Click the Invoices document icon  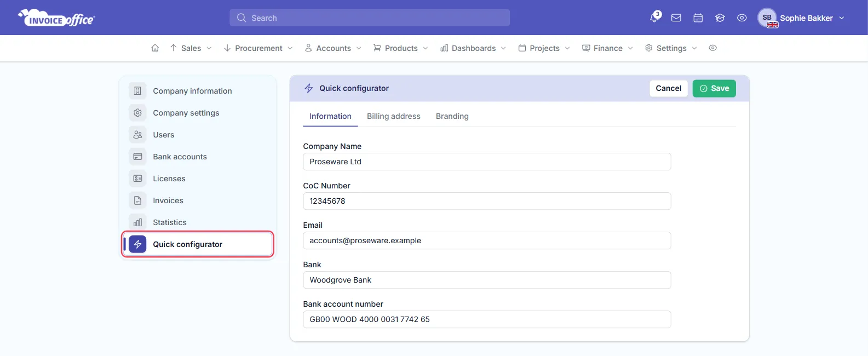pyautogui.click(x=137, y=200)
